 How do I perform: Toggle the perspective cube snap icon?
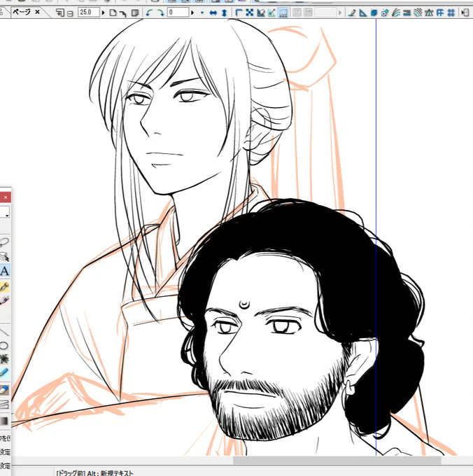[374, 13]
